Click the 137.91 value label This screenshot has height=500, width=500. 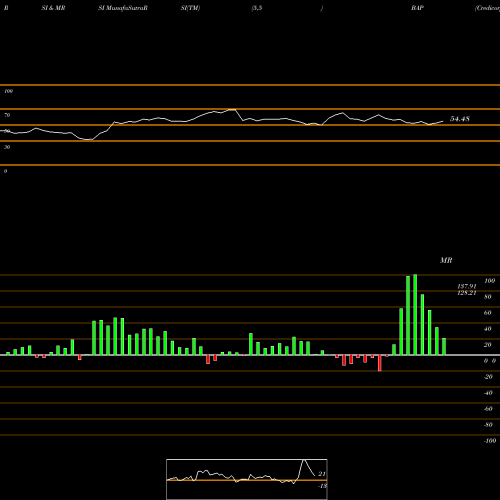pos(467,286)
